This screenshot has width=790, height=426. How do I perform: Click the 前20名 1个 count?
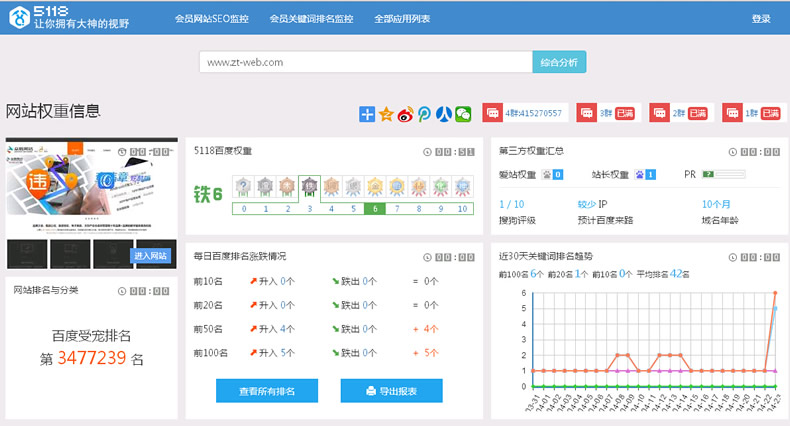[568, 274]
